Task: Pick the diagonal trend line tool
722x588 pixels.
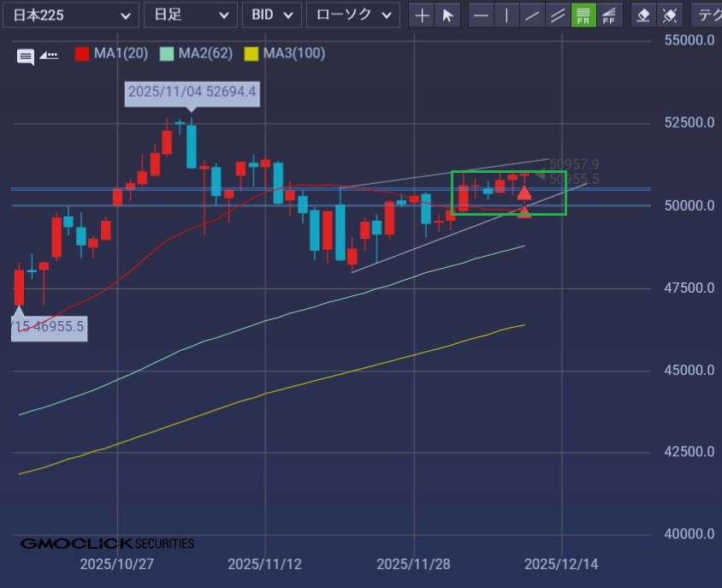Action: pos(533,15)
